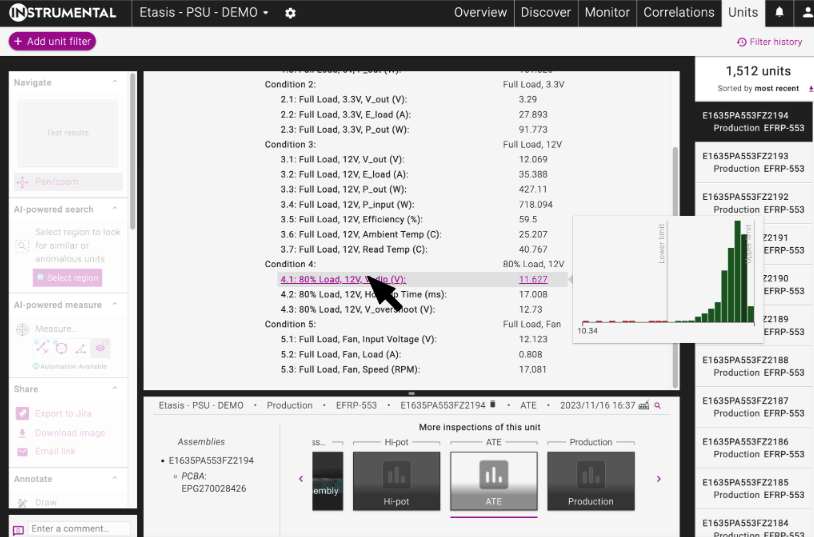Image resolution: width=814 pixels, height=537 pixels.
Task: Collapse the AI-powered search section
Action: 115,209
